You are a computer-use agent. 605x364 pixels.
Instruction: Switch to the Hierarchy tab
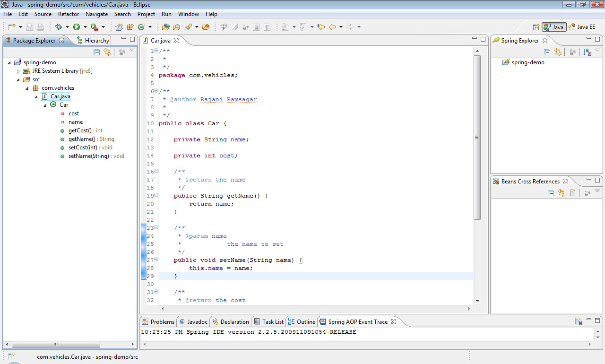click(x=93, y=41)
